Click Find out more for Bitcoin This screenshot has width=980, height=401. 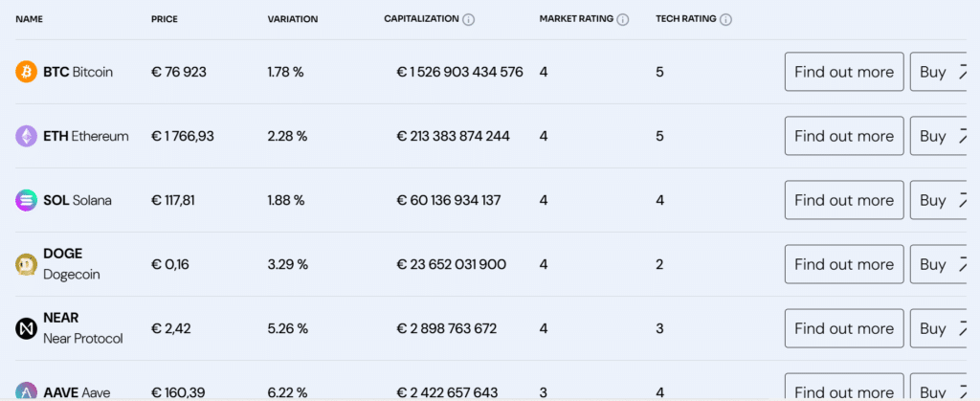point(844,72)
